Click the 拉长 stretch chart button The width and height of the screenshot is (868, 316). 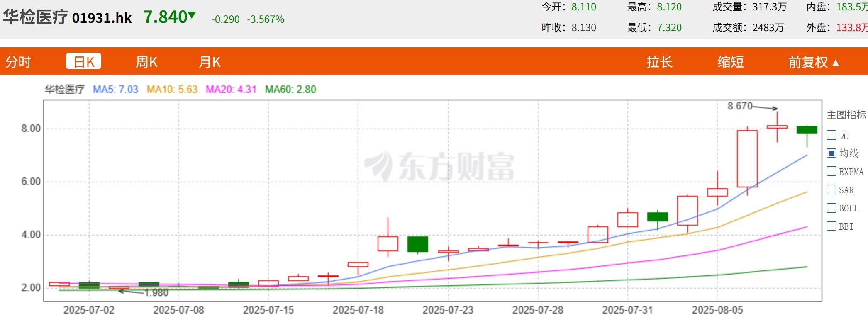pyautogui.click(x=659, y=62)
